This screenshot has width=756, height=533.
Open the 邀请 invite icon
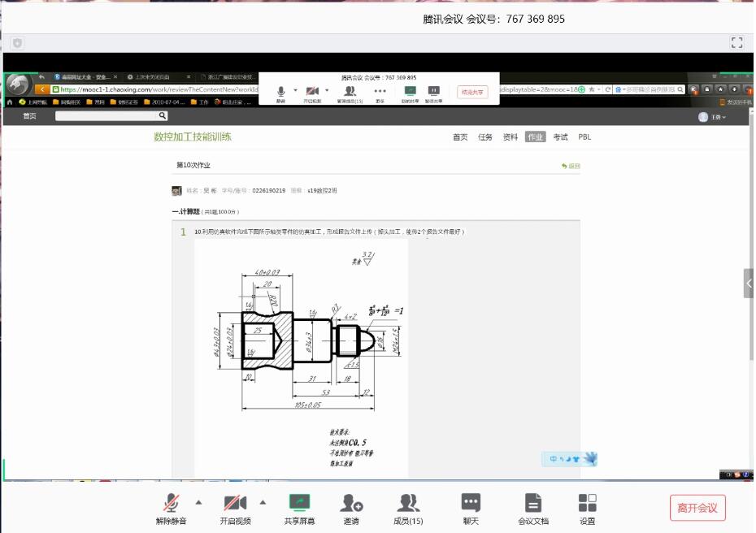[351, 503]
